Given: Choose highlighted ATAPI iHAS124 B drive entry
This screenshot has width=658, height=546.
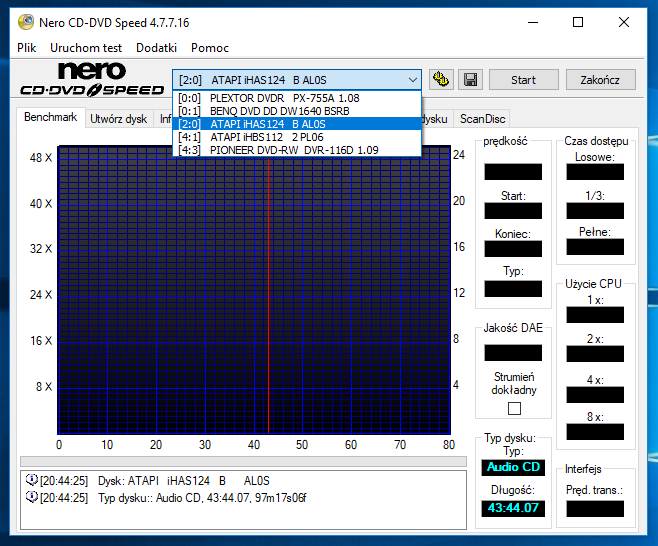Looking at the screenshot, I should click(x=297, y=124).
